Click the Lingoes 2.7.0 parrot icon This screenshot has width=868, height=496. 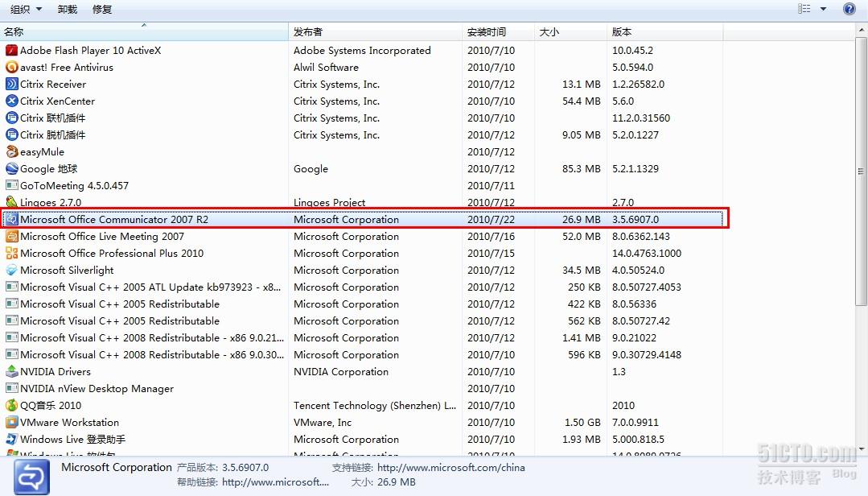[x=11, y=202]
